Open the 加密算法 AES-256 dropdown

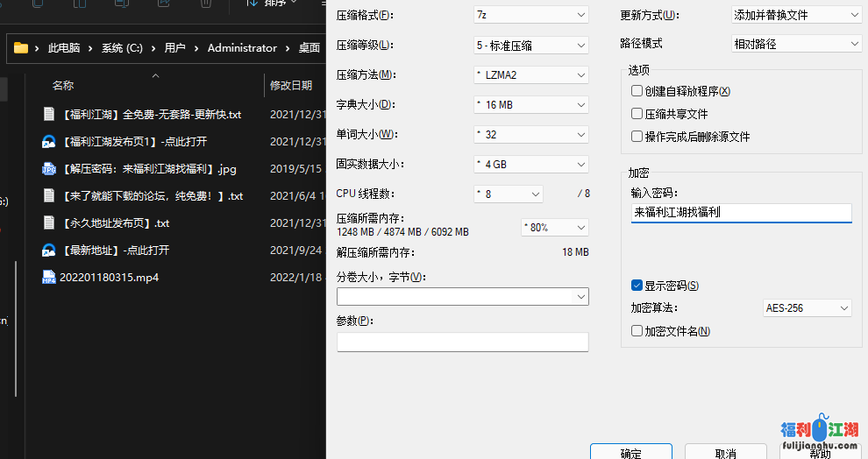click(x=807, y=308)
